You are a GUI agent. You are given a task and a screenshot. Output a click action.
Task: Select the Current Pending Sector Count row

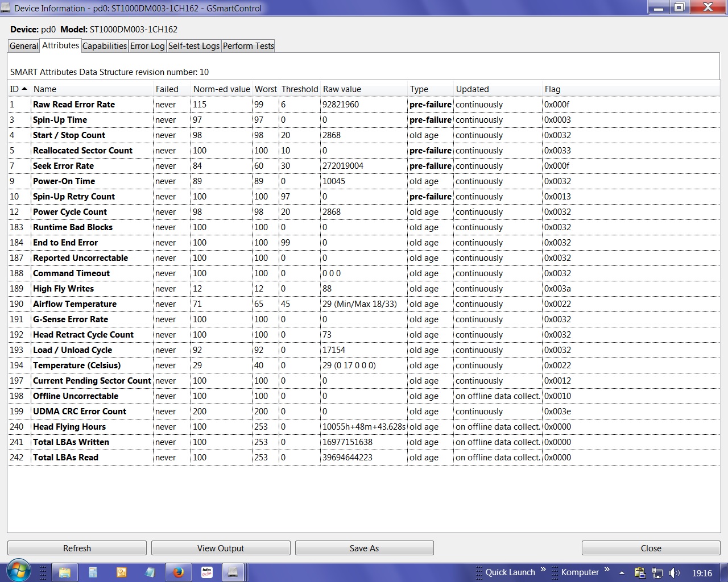(x=364, y=381)
